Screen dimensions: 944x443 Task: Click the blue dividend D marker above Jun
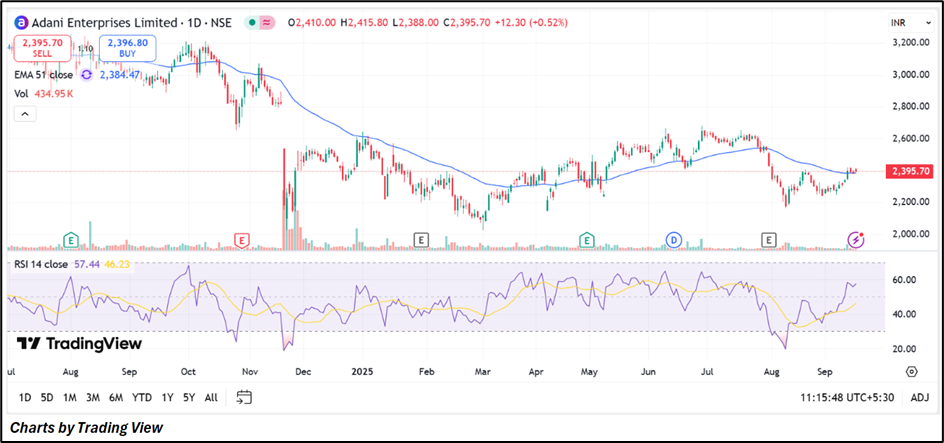tap(673, 241)
